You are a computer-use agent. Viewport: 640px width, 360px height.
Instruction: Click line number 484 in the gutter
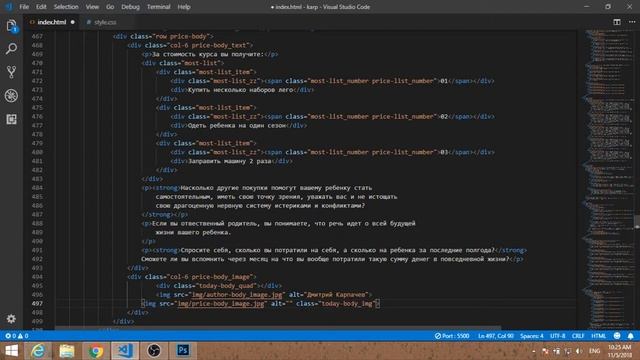[x=37, y=188]
